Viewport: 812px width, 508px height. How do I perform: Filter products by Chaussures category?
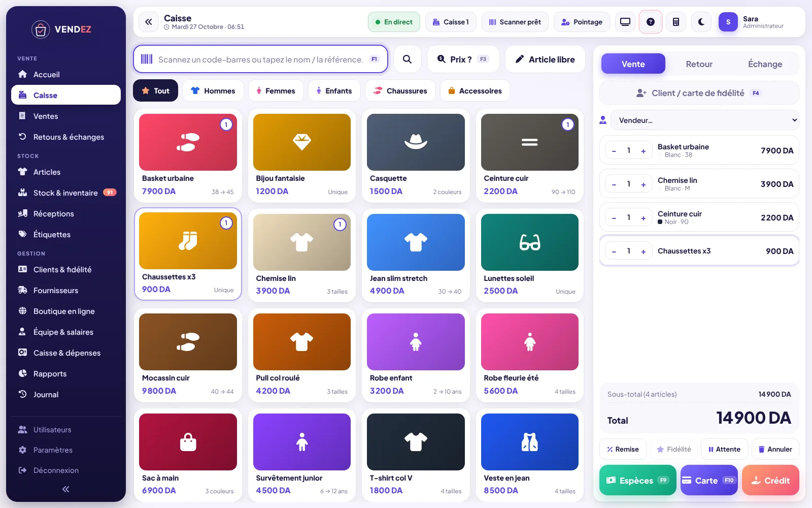coord(400,91)
